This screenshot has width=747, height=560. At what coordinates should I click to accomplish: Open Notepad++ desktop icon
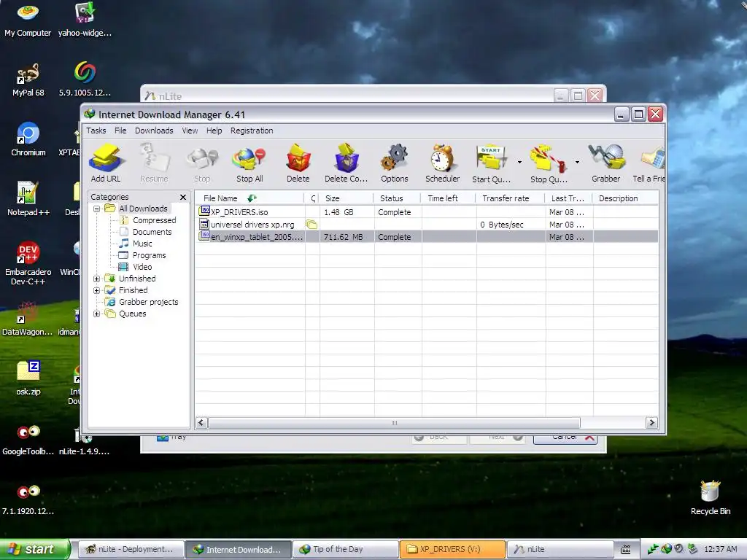coord(28,199)
